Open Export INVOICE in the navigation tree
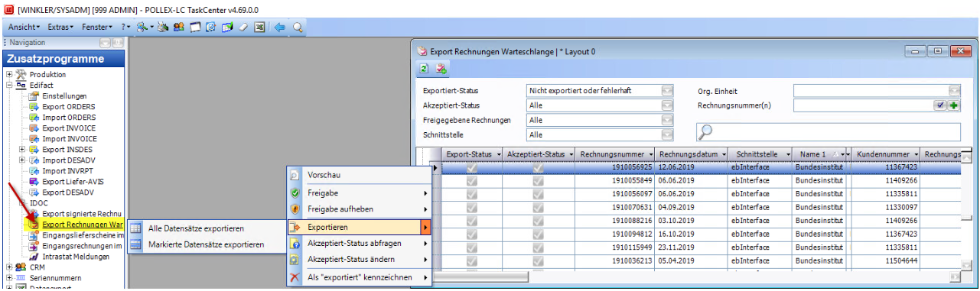Viewport: 980px width, 291px height. point(69,128)
